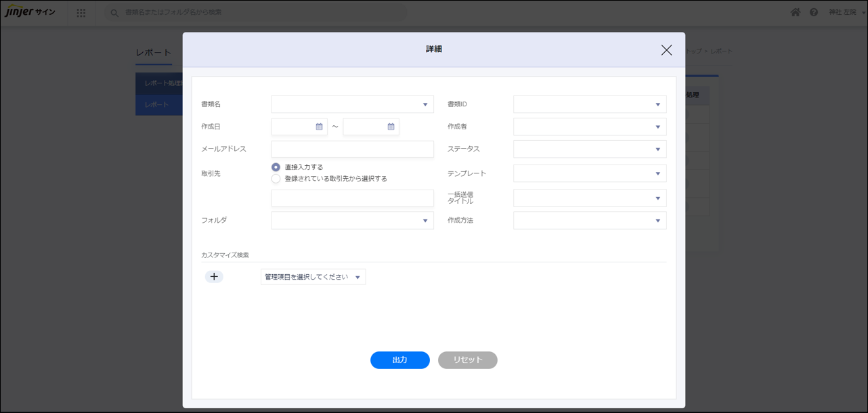Open the help question mark icon
The height and width of the screenshot is (413, 868).
[x=813, y=12]
